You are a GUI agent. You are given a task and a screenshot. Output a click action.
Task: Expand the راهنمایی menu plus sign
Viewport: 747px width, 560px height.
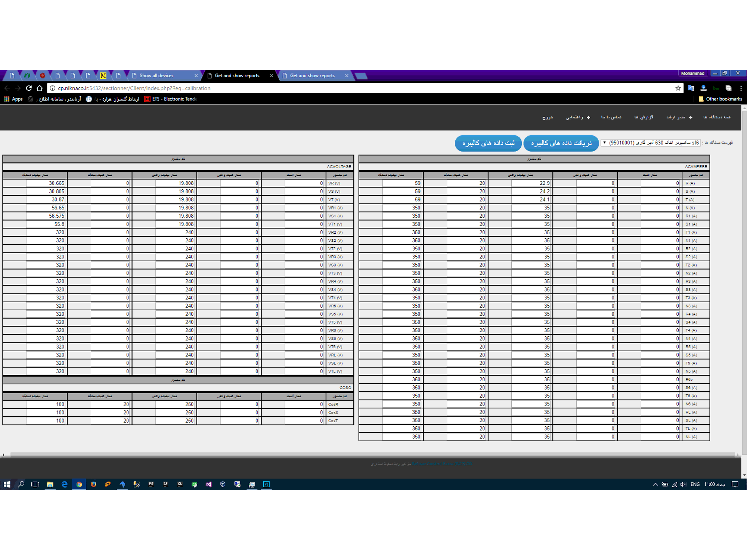click(589, 118)
